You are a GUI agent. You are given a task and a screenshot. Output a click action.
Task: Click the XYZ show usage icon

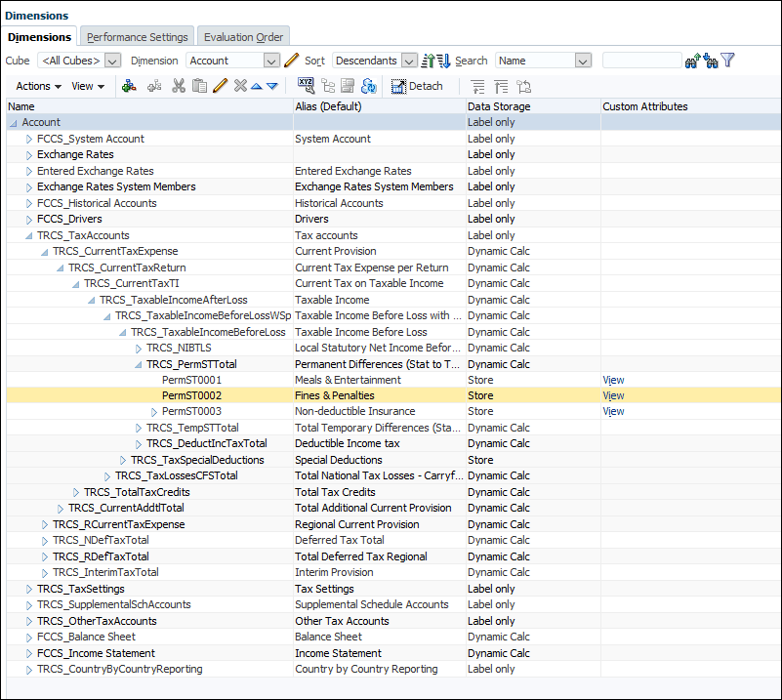click(307, 85)
